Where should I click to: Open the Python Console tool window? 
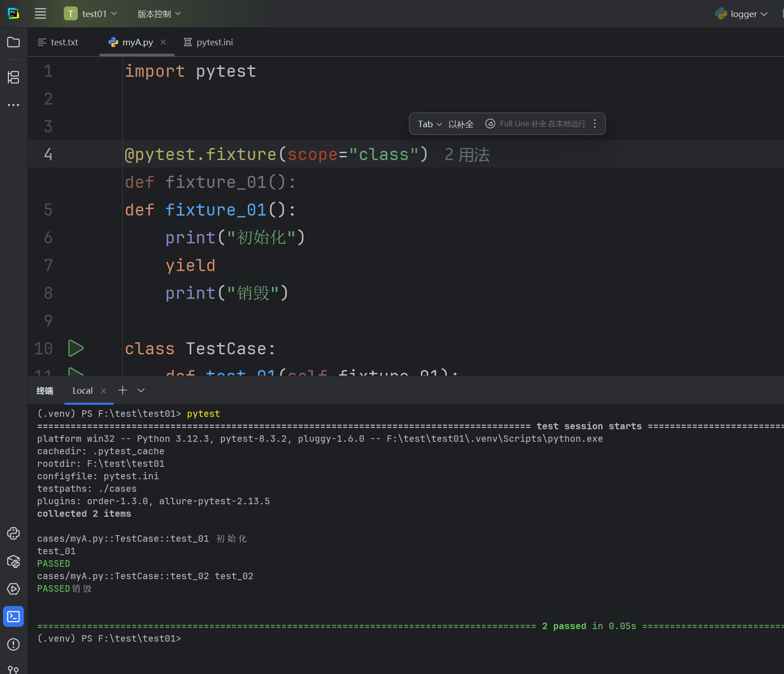point(13,533)
